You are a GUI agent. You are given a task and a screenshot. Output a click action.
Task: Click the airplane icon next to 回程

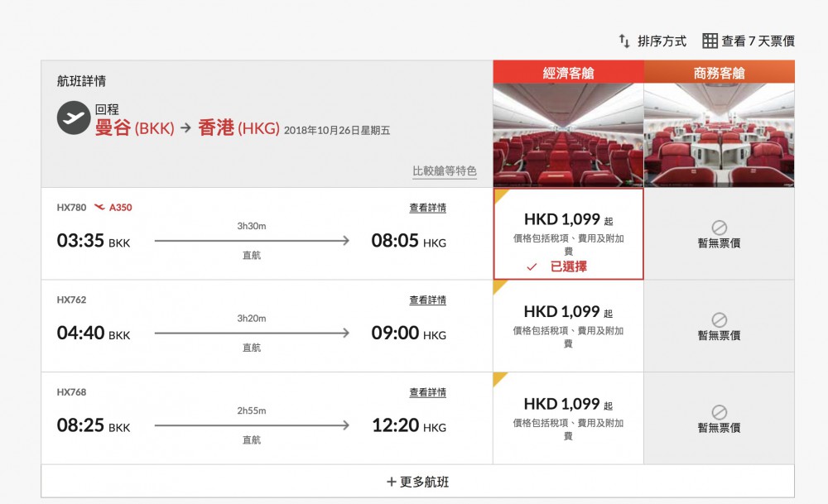click(74, 118)
